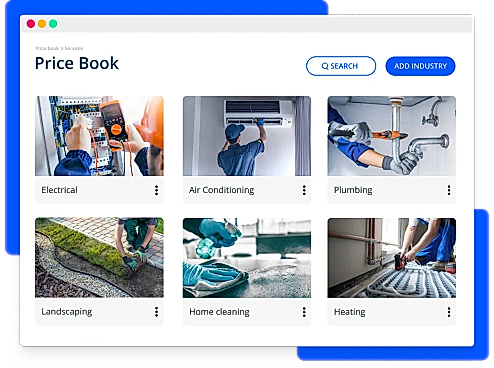Open the Landscaping industry photo
This screenshot has height=368, width=494.
click(99, 258)
